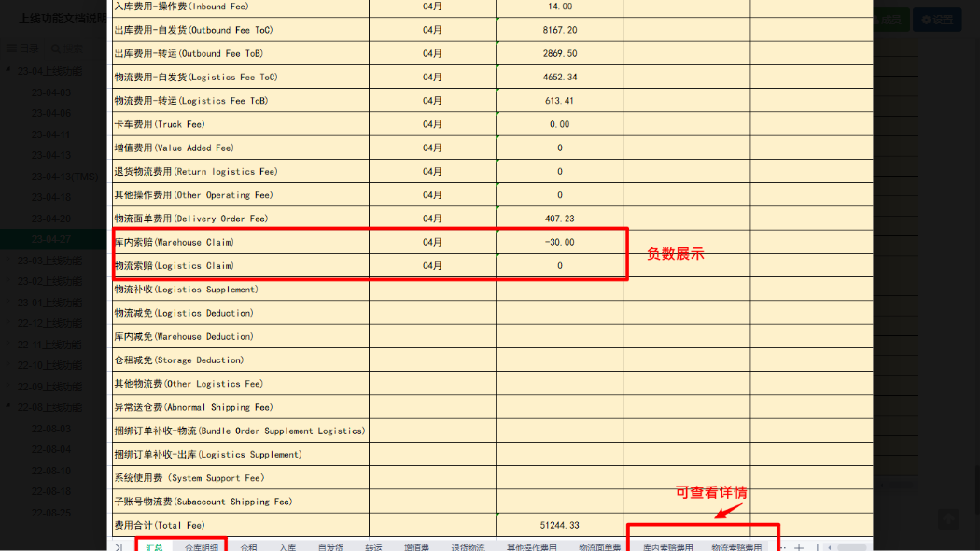Select the 2869.50 value cell
The image size is (980, 551).
click(x=559, y=54)
